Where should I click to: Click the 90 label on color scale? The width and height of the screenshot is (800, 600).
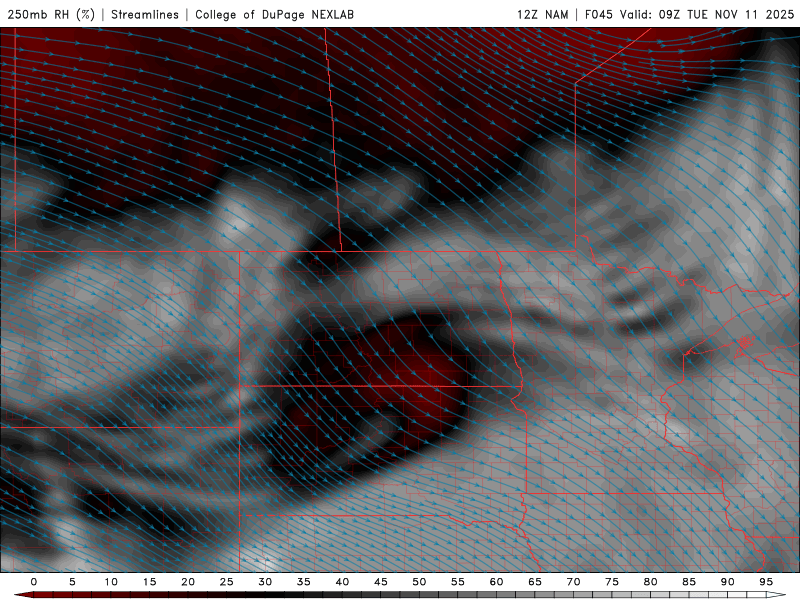click(727, 582)
